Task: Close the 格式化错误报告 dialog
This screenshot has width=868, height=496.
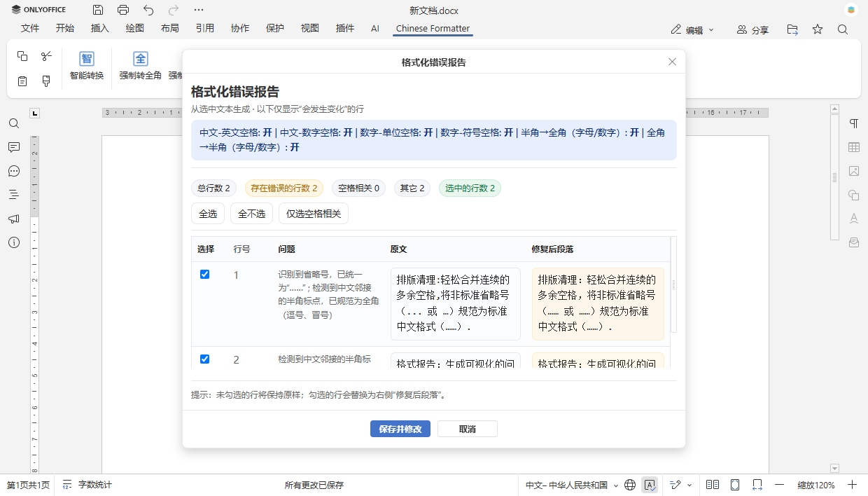Action: (x=672, y=62)
